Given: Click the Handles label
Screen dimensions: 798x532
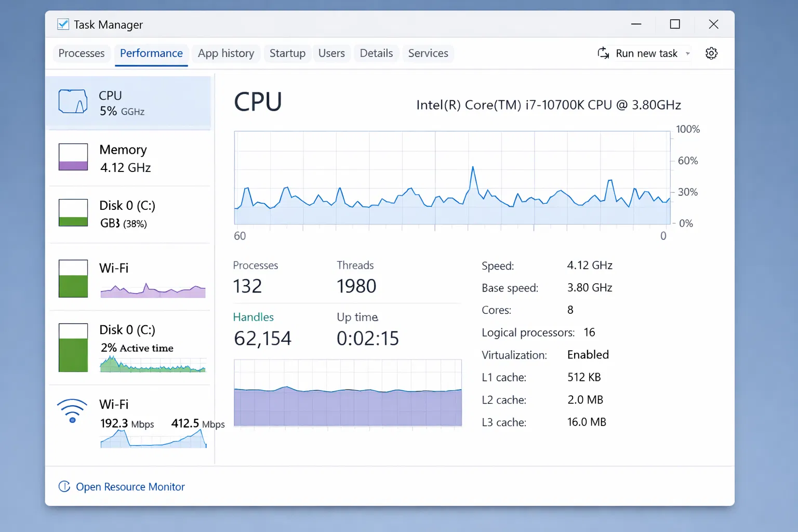Looking at the screenshot, I should pyautogui.click(x=253, y=317).
